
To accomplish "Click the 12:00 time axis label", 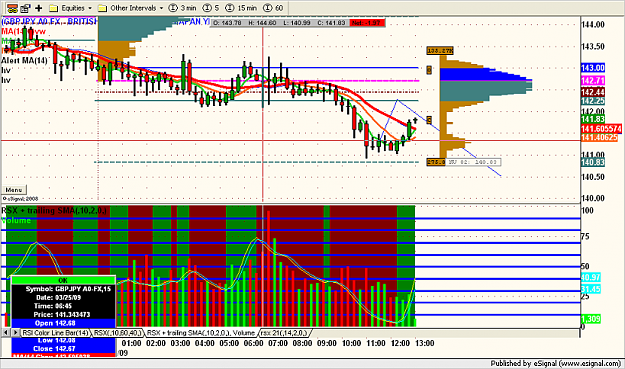I will (x=400, y=343).
